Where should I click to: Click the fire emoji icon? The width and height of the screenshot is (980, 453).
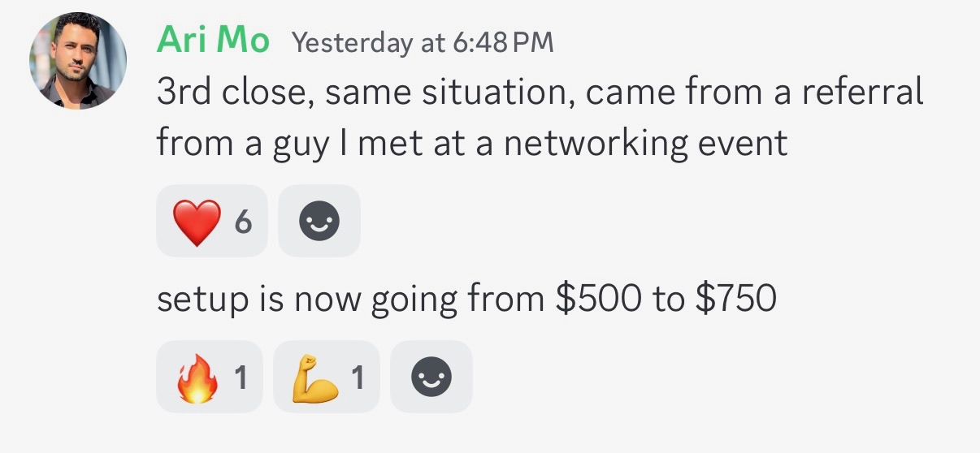197,377
